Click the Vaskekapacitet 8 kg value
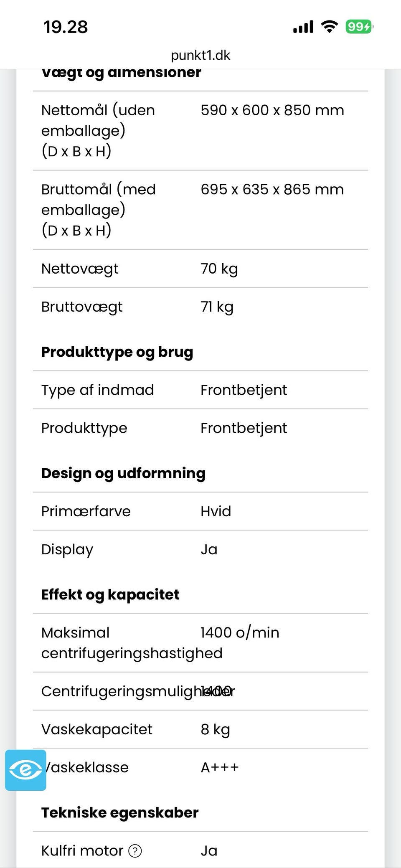401x868 pixels. (x=216, y=729)
